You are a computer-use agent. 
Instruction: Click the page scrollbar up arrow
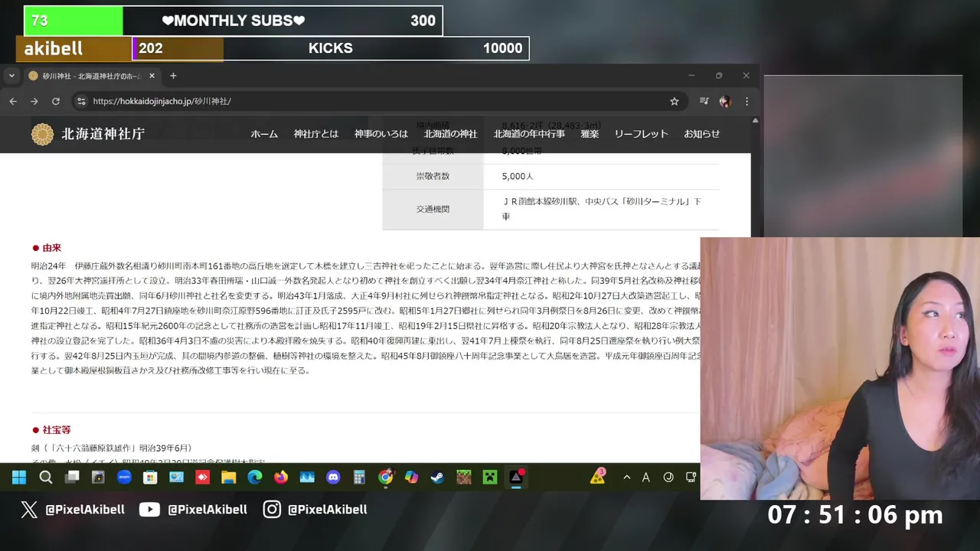(x=755, y=121)
